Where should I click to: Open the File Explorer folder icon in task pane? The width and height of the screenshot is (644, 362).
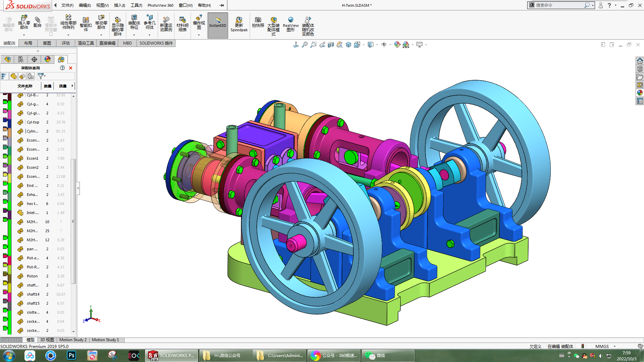click(640, 77)
